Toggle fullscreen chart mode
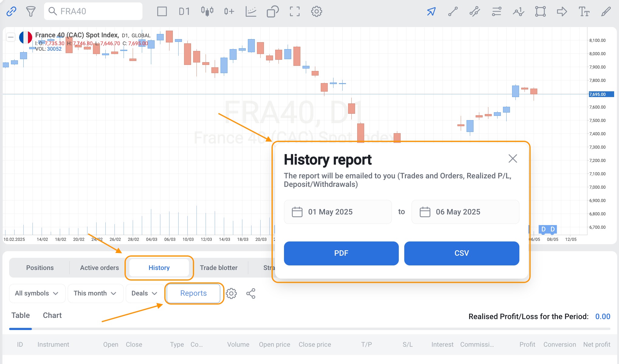 tap(295, 12)
